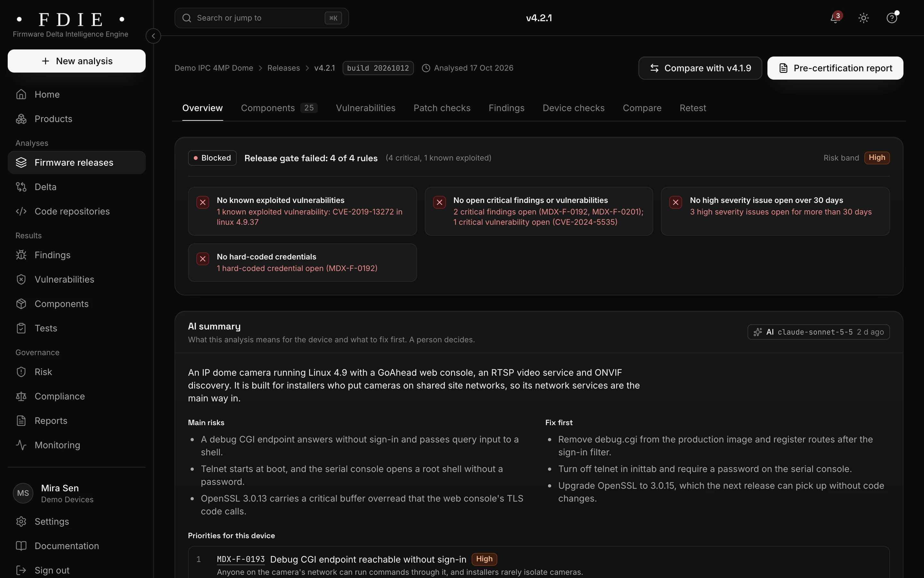
Task: Click the High badge on MDX-F-0193 priority
Action: 484,559
